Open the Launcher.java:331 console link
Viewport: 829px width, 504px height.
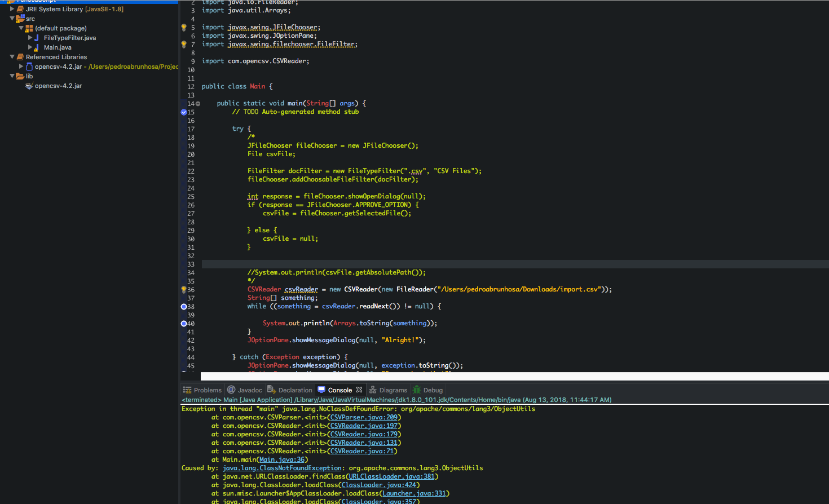point(414,493)
